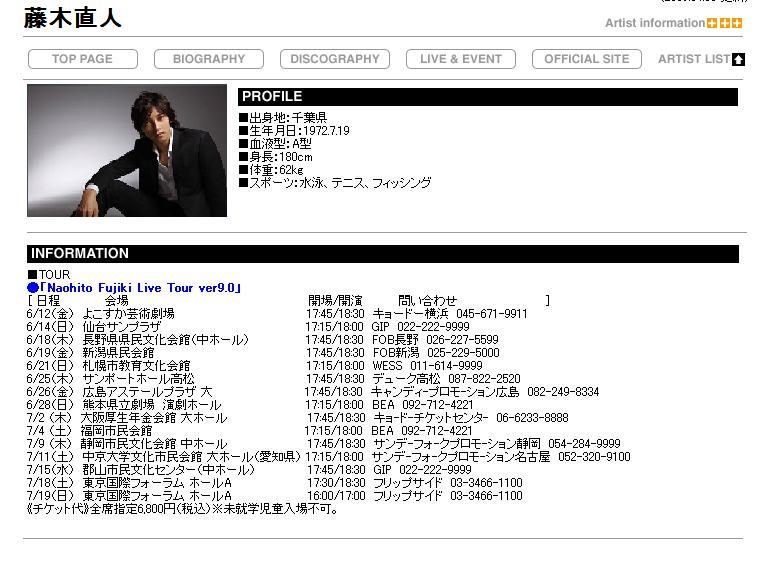Select 6/18 長野県県民文化会館 tour row
The width and height of the screenshot is (763, 566).
263,340
